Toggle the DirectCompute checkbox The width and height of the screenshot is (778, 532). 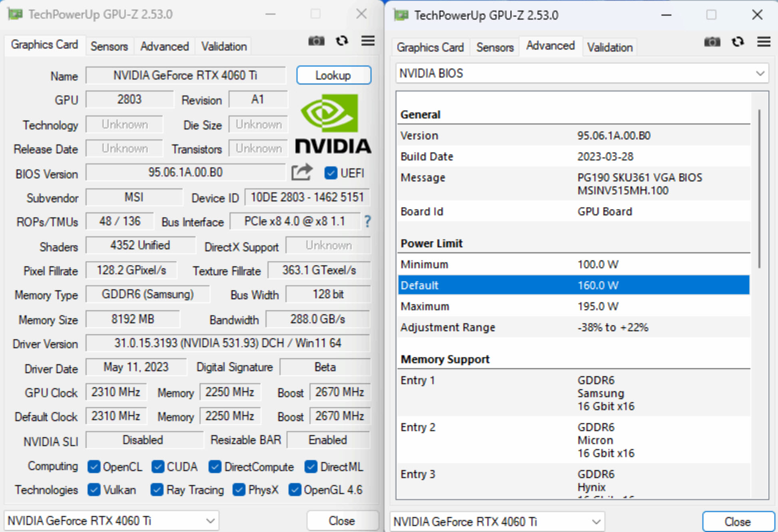pyautogui.click(x=215, y=466)
